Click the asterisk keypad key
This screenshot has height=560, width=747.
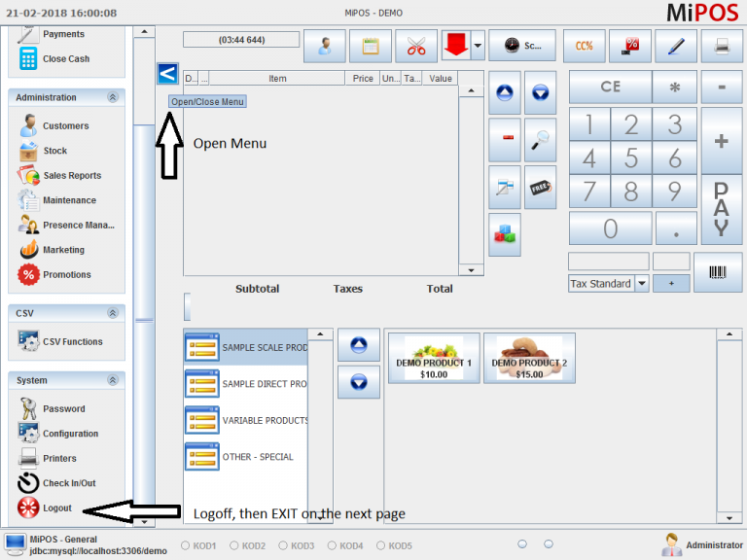[675, 87]
